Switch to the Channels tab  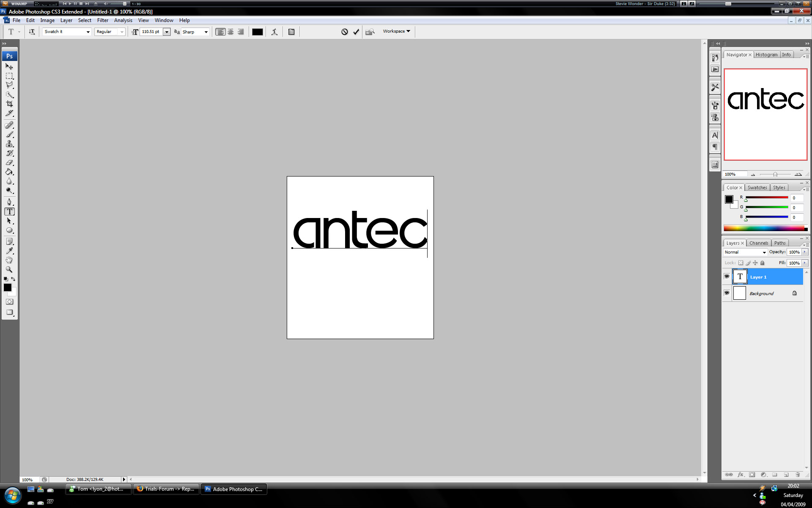(x=759, y=243)
